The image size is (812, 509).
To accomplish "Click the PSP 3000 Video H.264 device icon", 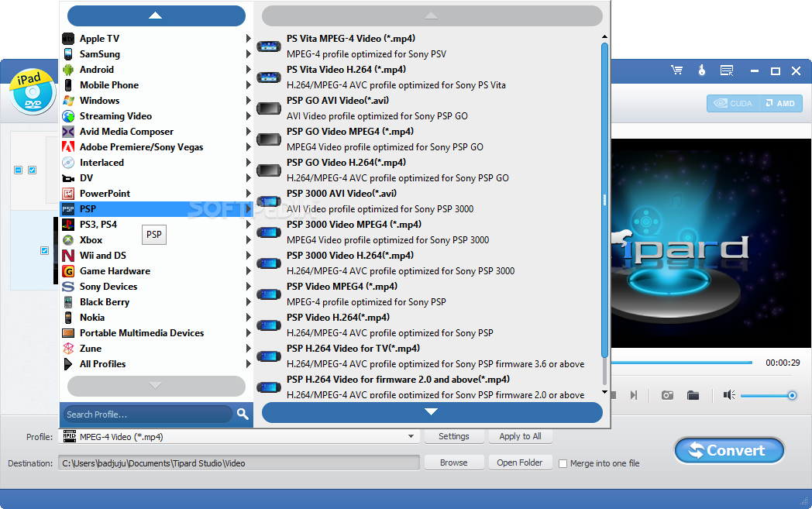I will pyautogui.click(x=269, y=263).
